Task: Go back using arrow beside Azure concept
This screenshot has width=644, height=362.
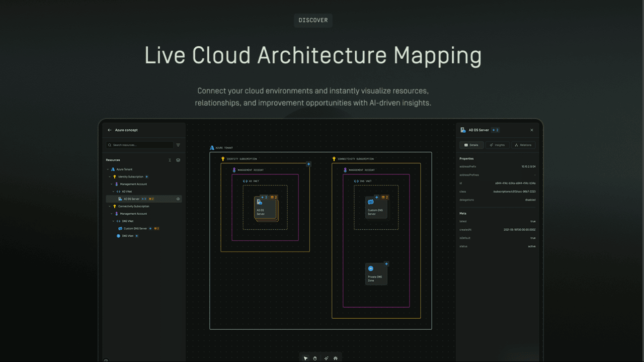Action: 110,130
